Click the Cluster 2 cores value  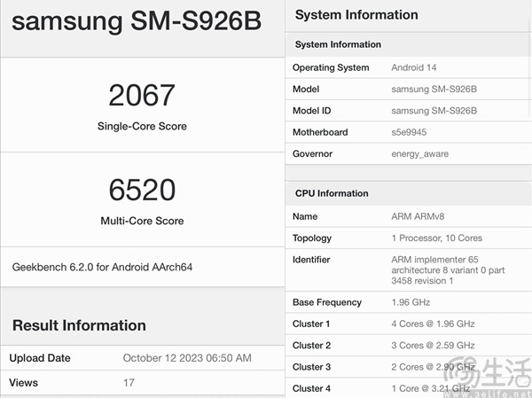click(x=433, y=345)
